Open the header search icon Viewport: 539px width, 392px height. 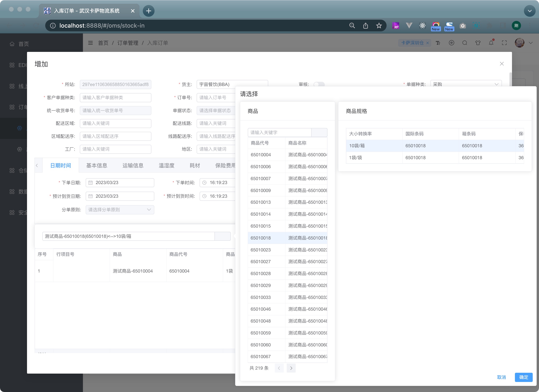tap(465, 43)
